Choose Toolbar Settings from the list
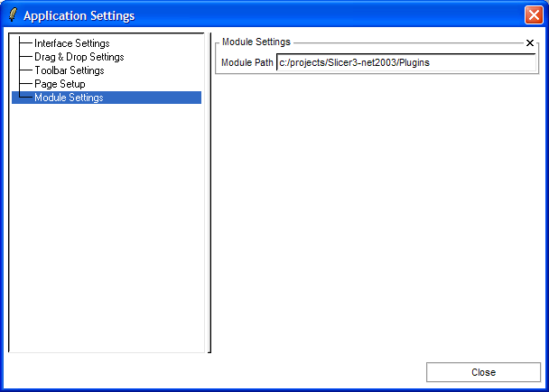Screen dimensions: 549x392 click(x=69, y=70)
